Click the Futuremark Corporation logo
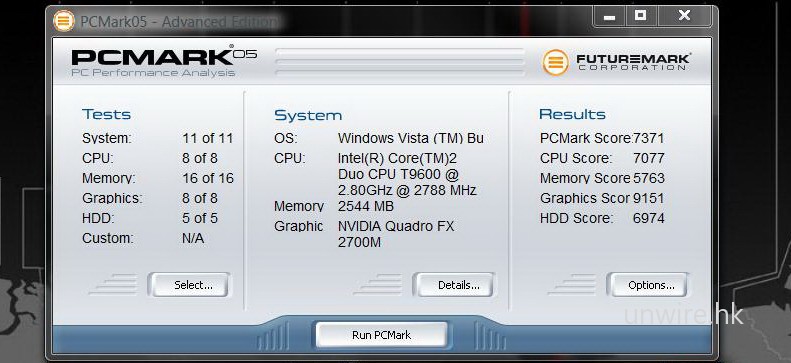791x363 pixels. (616, 62)
